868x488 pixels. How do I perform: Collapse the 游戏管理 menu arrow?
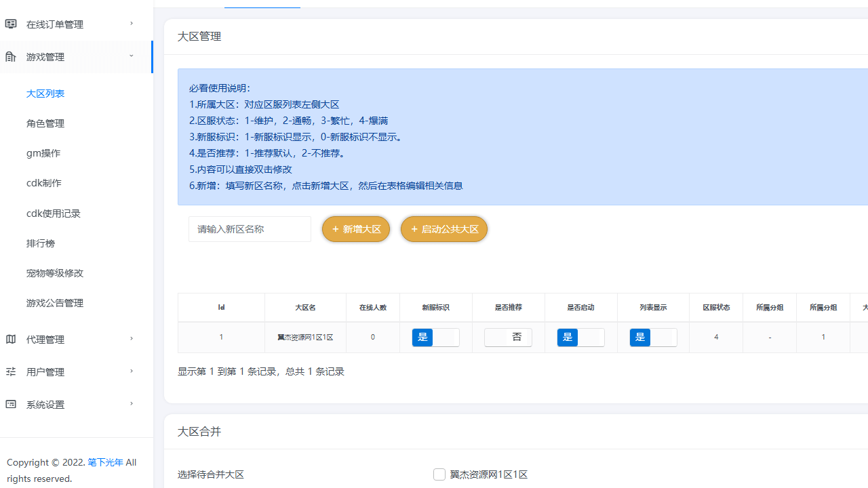click(132, 56)
